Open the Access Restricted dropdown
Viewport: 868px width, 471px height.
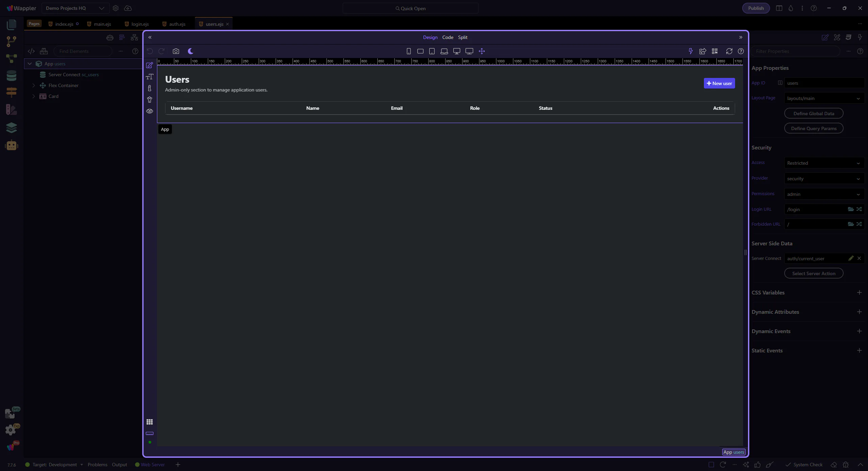click(x=824, y=163)
